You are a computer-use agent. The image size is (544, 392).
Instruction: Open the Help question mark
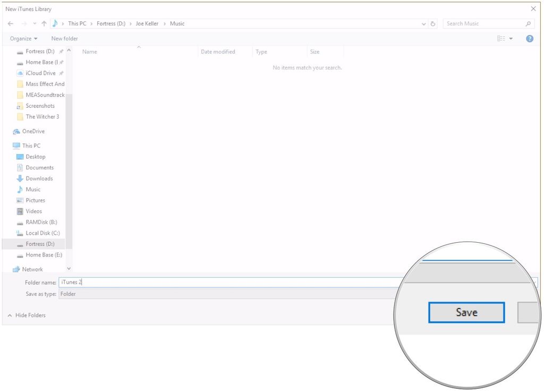click(x=529, y=38)
